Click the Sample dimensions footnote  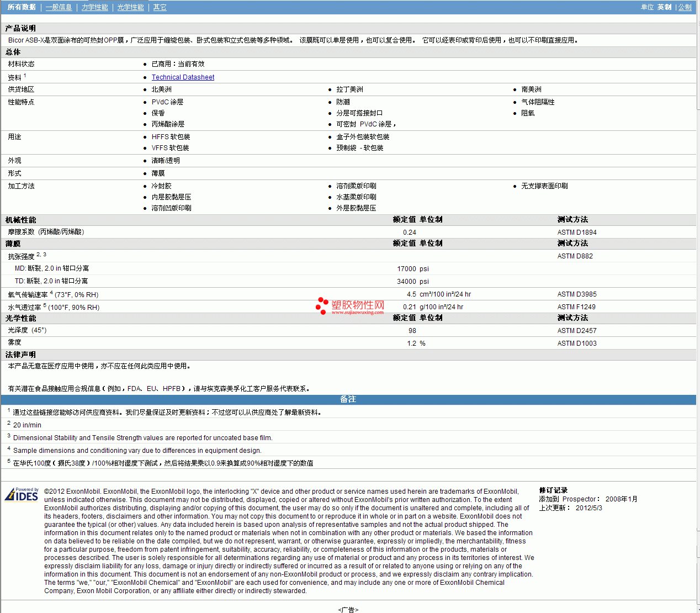tap(137, 451)
